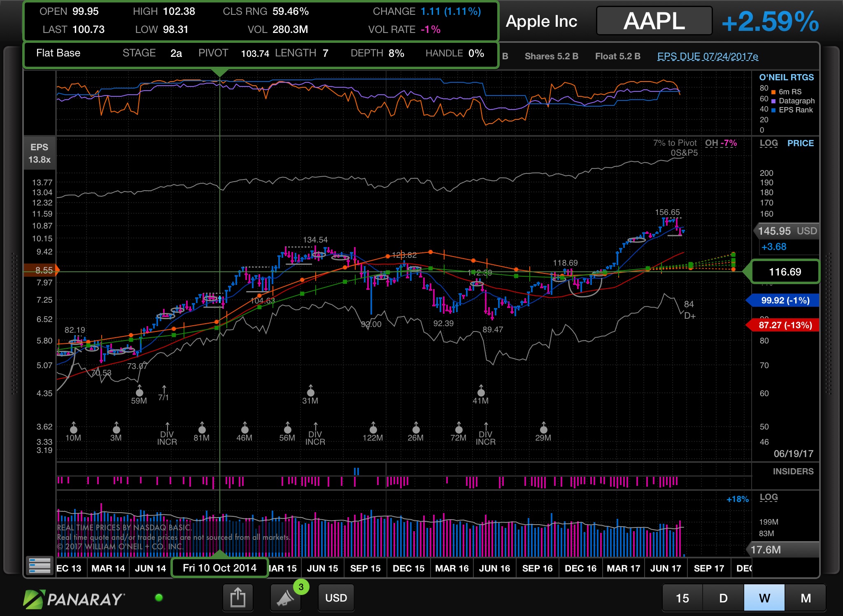
Task: Tap the green connection status dot
Action: click(x=159, y=597)
